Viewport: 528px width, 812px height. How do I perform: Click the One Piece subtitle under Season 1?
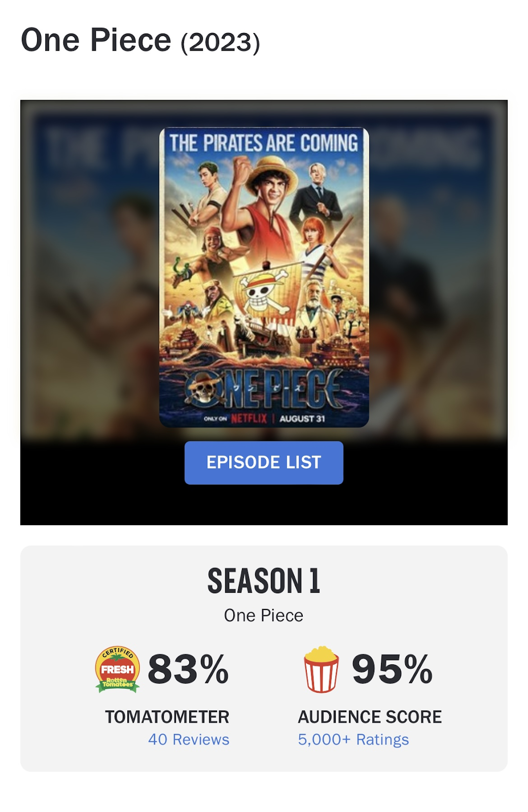point(264,615)
